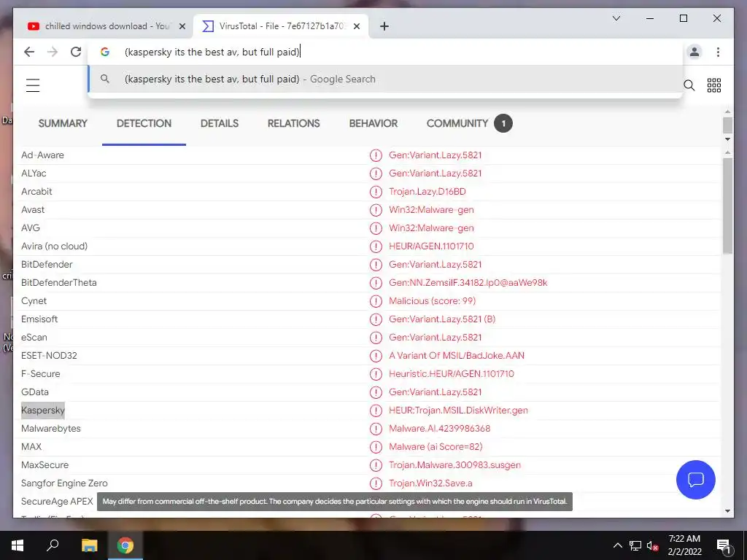Open the Windows Start menu
747x560 pixels.
pos(18,545)
